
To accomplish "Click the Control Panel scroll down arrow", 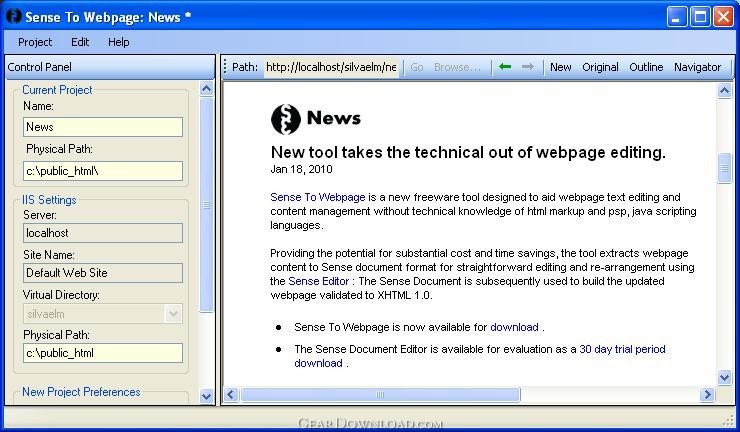I will 206,396.
